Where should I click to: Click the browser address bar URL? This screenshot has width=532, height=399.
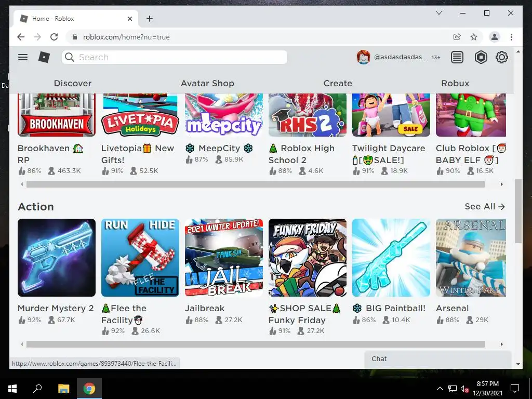pos(126,37)
